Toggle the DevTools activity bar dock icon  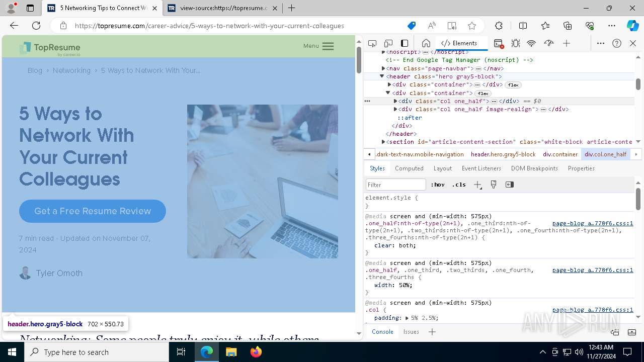[x=405, y=43]
